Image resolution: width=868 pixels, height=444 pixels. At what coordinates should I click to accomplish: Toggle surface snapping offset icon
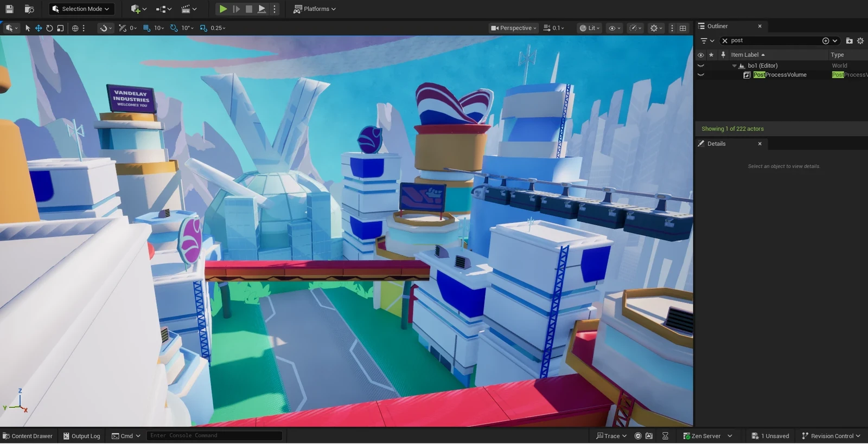click(123, 28)
